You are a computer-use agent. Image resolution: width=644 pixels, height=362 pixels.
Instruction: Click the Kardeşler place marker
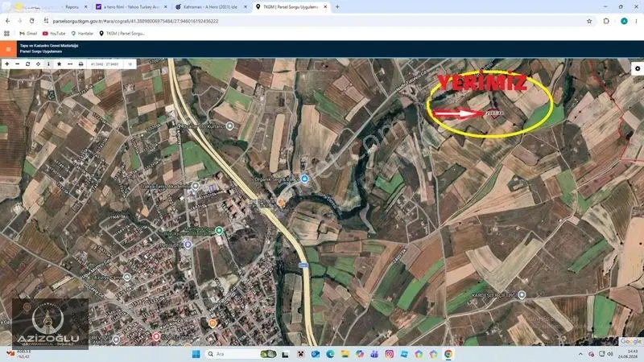click(x=522, y=294)
